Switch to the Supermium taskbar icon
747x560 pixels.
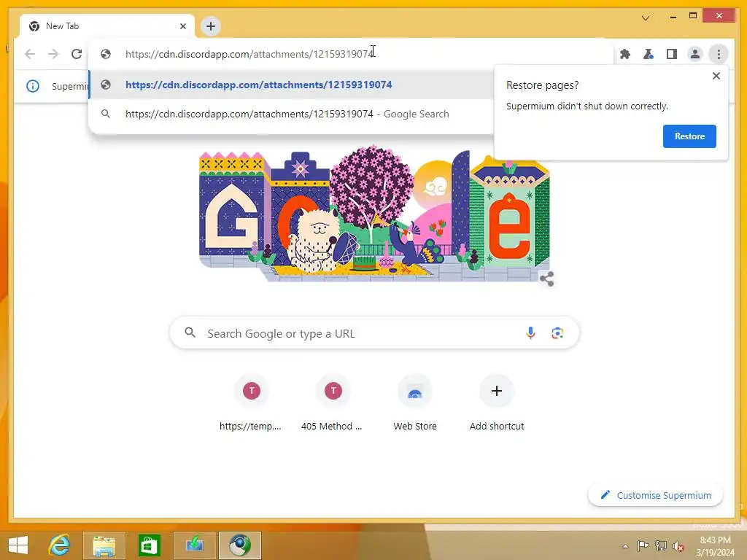point(239,545)
